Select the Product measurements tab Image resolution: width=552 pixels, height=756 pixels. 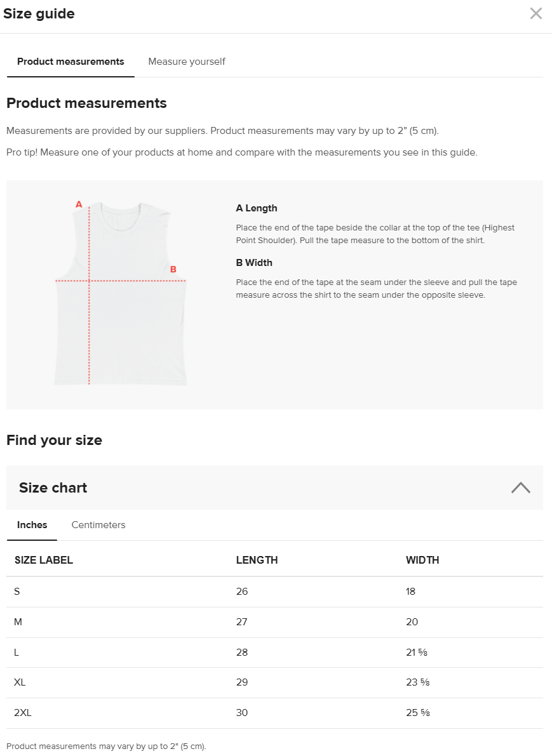tap(71, 62)
